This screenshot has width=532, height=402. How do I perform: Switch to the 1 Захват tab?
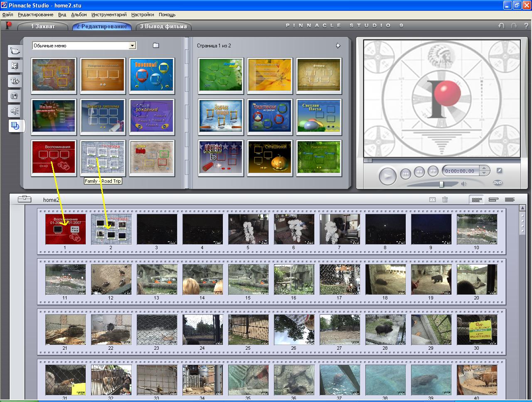[x=43, y=26]
